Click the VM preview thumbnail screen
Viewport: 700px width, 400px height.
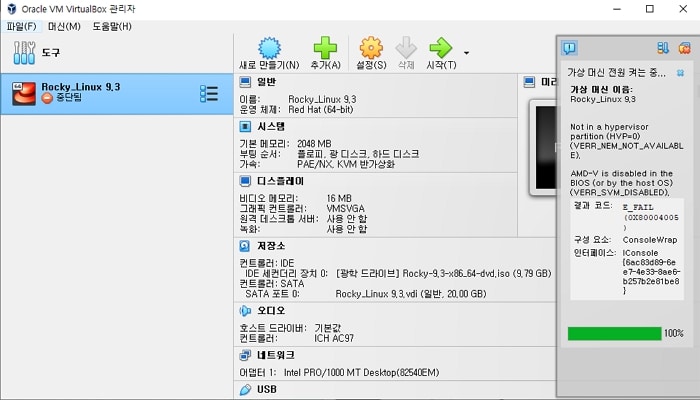tap(547, 147)
